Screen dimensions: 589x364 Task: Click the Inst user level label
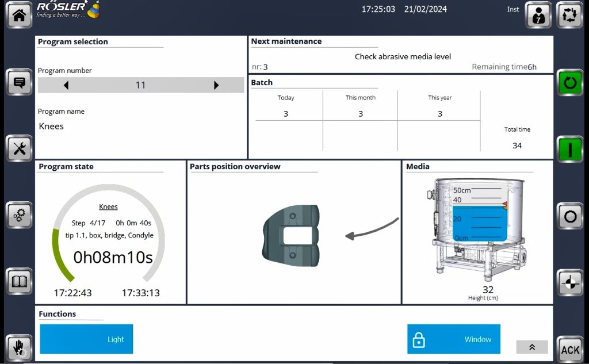[512, 9]
